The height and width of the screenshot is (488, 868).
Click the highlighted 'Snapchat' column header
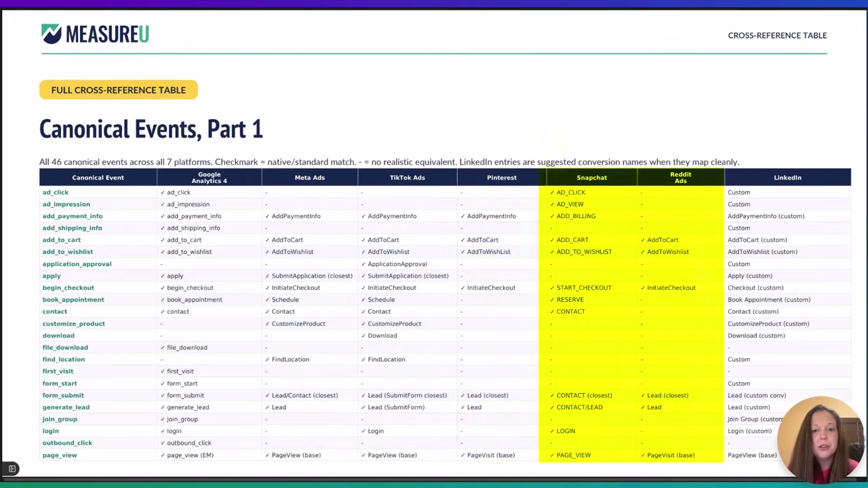591,178
